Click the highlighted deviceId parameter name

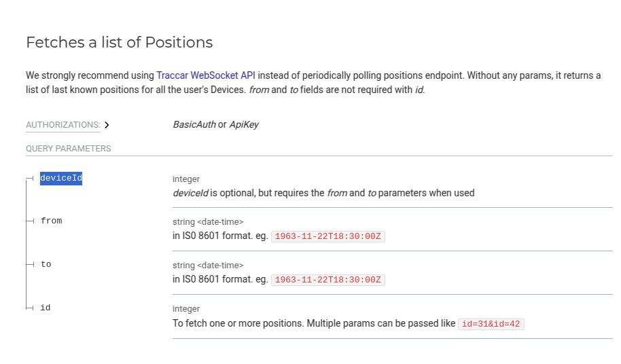coord(61,179)
